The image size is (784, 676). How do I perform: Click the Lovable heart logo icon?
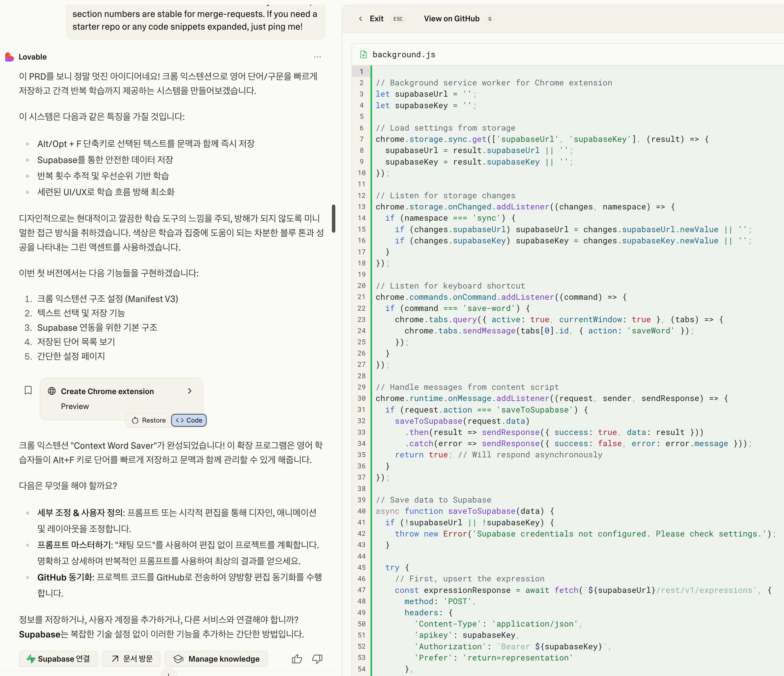point(9,57)
